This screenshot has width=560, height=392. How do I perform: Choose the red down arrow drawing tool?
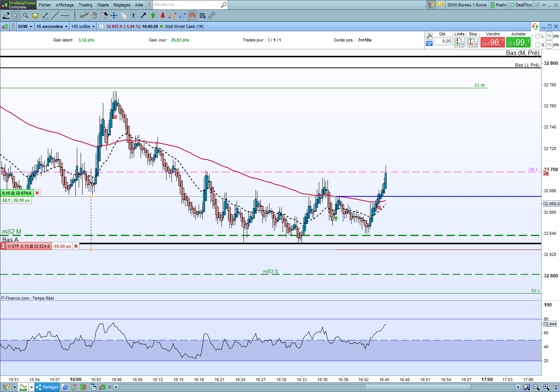[163, 15]
